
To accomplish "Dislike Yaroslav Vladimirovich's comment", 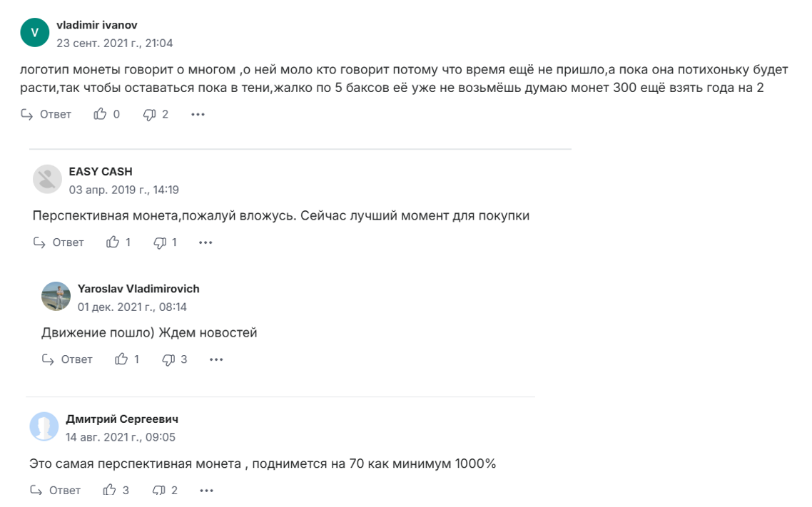I will pos(168,359).
